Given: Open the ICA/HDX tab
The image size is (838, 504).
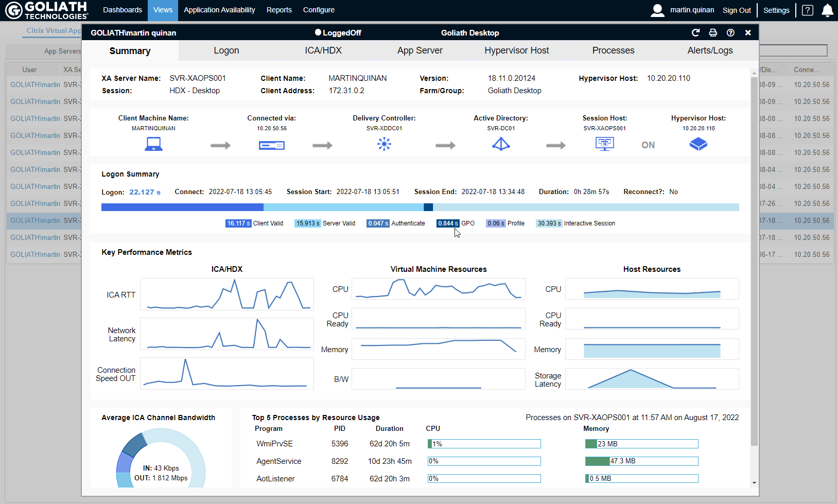Looking at the screenshot, I should tap(323, 50).
